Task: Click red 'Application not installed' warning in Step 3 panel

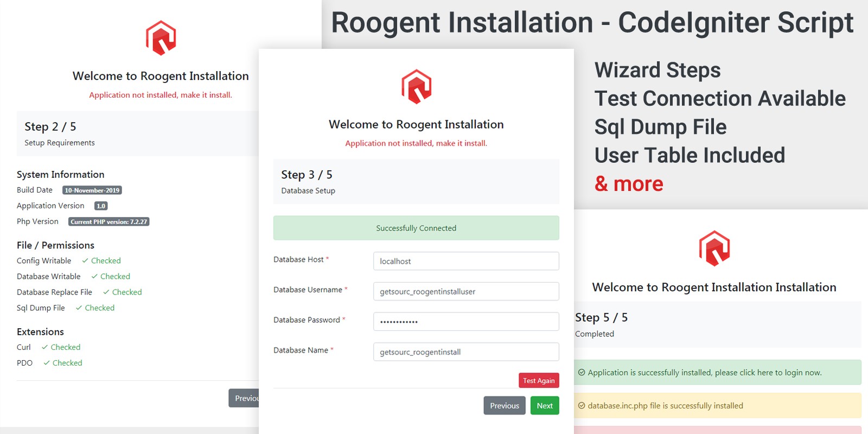Action: (416, 143)
